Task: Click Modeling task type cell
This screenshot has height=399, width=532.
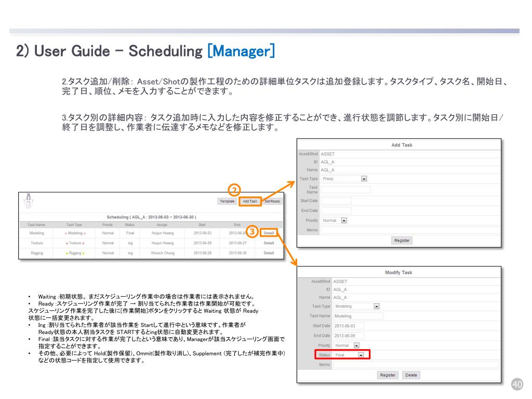Action: pyautogui.click(x=75, y=233)
